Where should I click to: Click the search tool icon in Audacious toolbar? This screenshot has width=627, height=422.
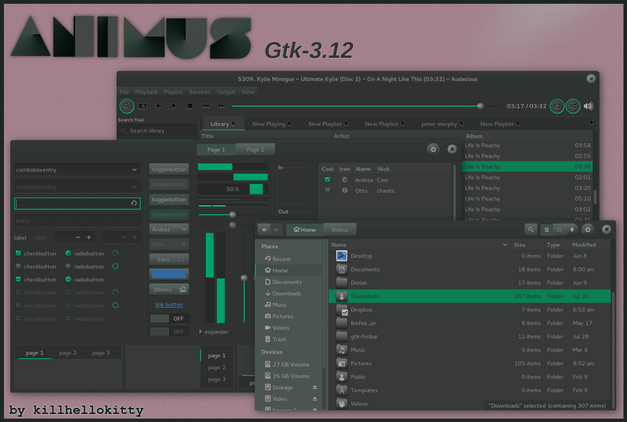coord(126,106)
